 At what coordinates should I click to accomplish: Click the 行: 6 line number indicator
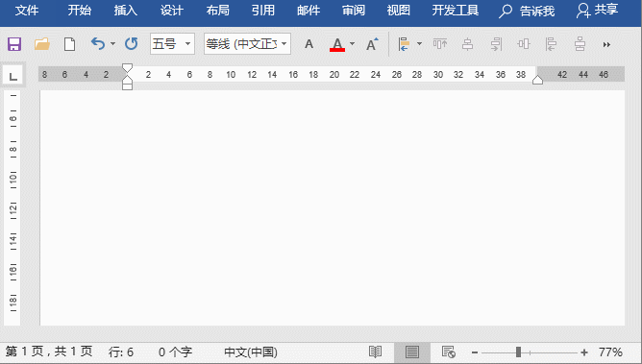121,352
